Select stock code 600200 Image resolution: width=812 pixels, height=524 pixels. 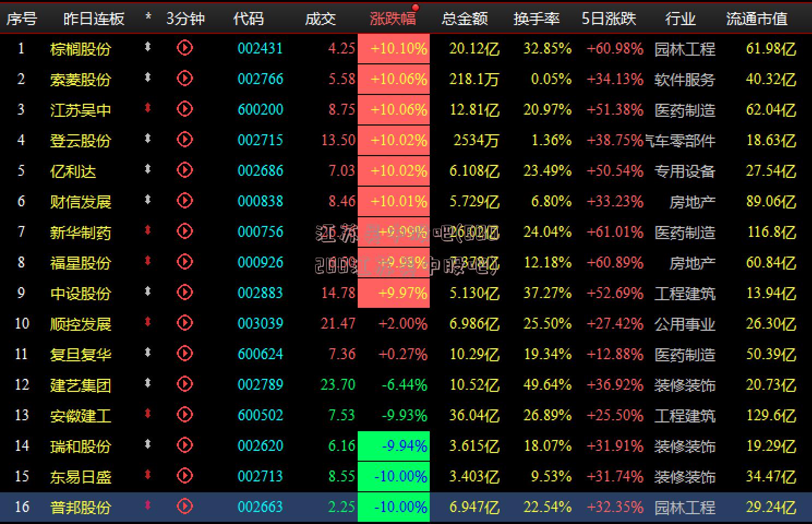pos(261,110)
